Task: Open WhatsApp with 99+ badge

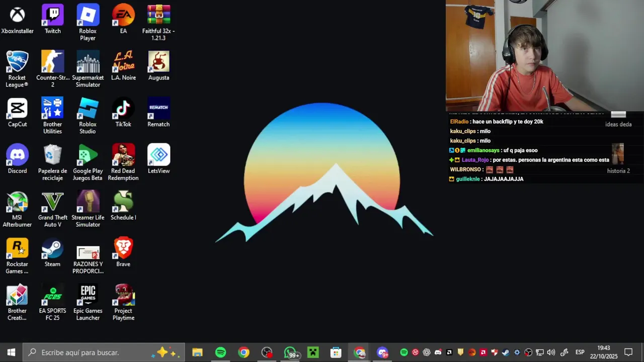Action: pos(290,352)
